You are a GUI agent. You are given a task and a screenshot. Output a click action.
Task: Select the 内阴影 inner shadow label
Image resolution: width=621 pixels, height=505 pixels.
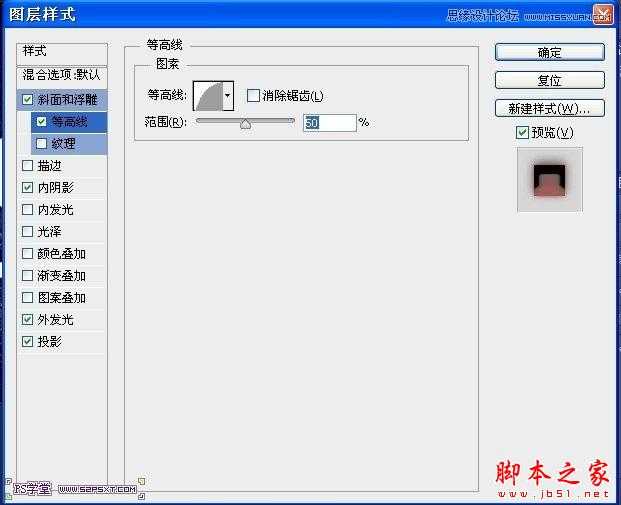pyautogui.click(x=56, y=187)
